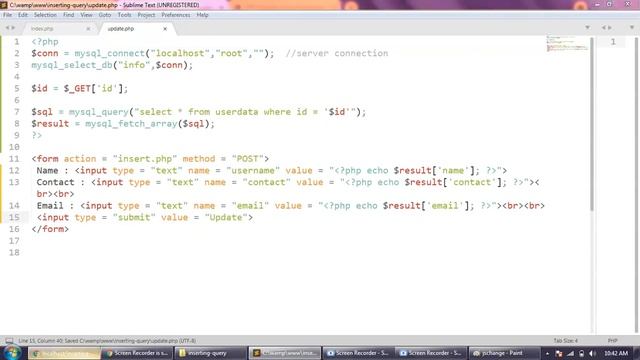Open the Tools menu
Viewport: 640px width, 360px height.
[x=124, y=15]
